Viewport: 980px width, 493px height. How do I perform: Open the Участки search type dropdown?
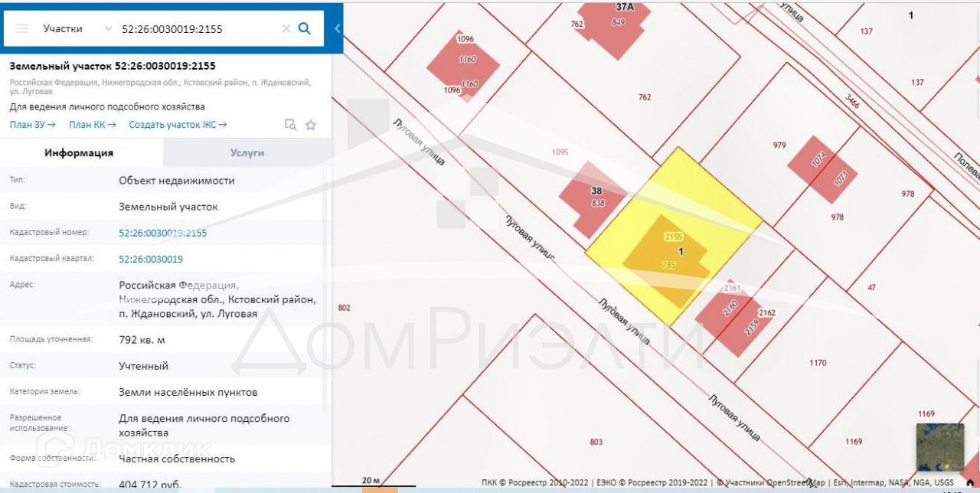[x=77, y=28]
